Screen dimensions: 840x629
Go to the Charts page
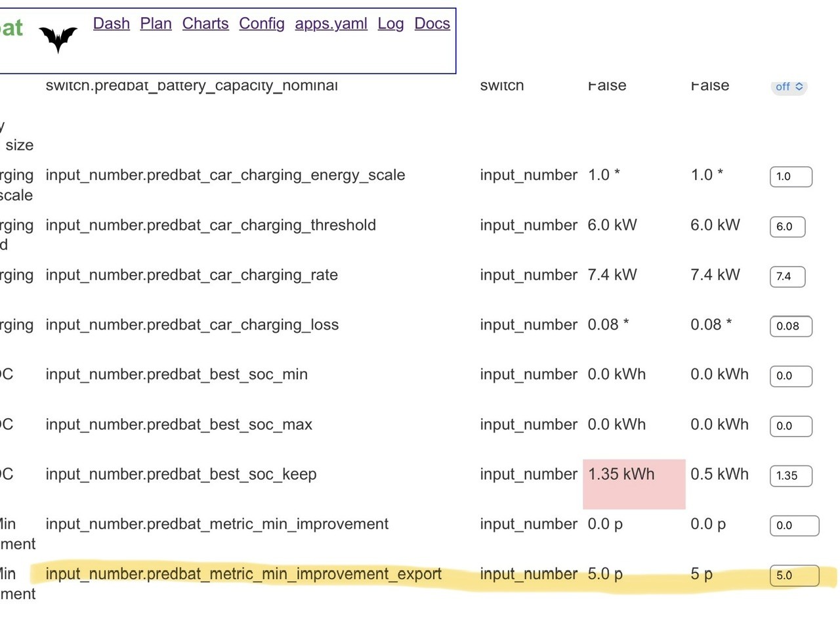pos(205,24)
